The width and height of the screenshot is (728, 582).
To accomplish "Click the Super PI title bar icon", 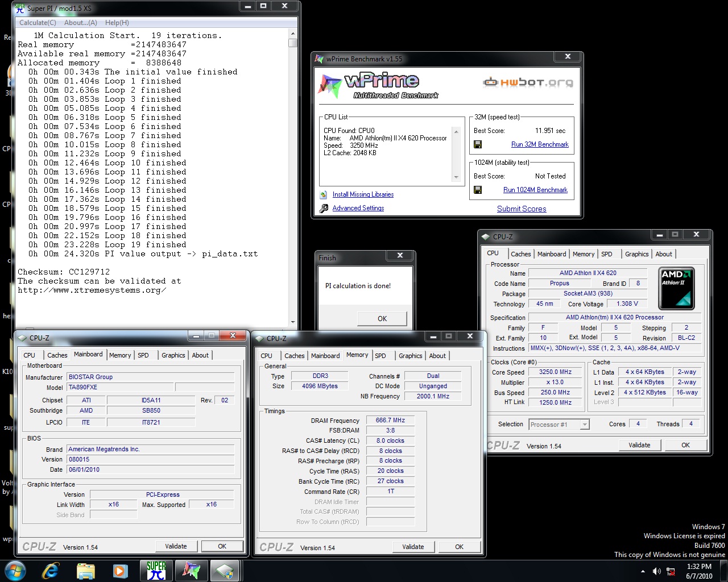I will 19,8.
